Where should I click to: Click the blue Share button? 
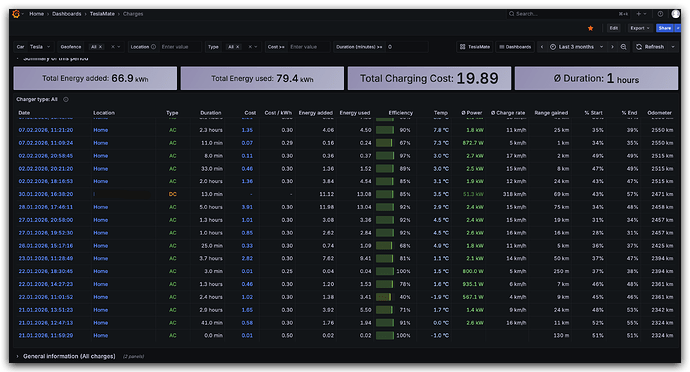(x=665, y=28)
